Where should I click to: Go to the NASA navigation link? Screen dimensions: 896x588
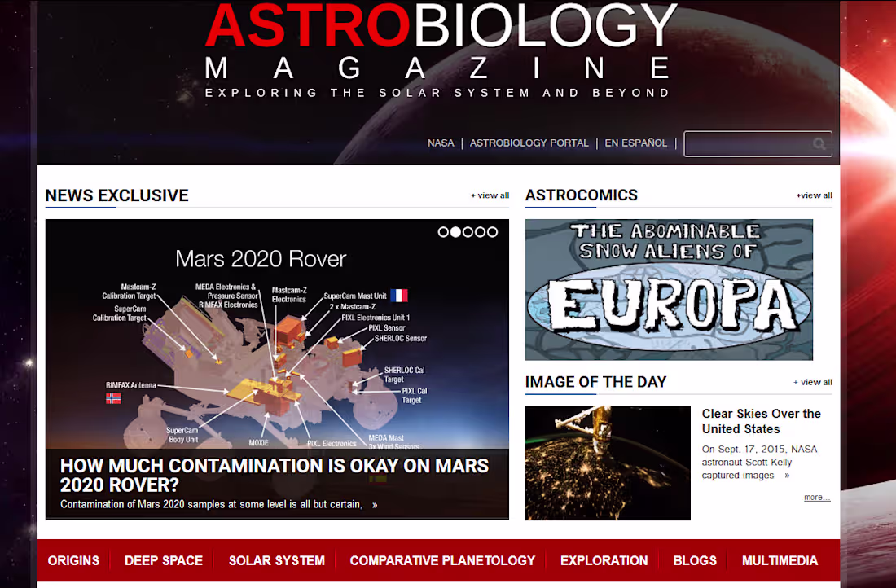tap(441, 143)
